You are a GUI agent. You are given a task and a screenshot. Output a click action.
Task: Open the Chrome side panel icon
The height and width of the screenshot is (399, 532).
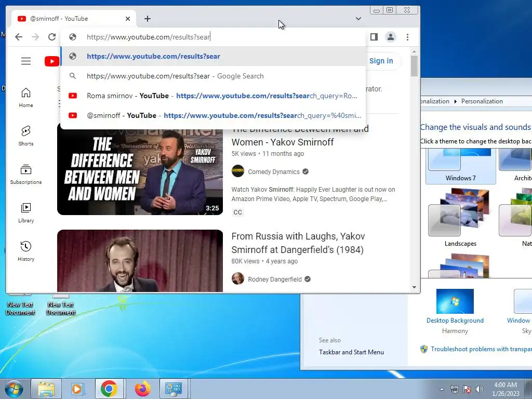374,37
